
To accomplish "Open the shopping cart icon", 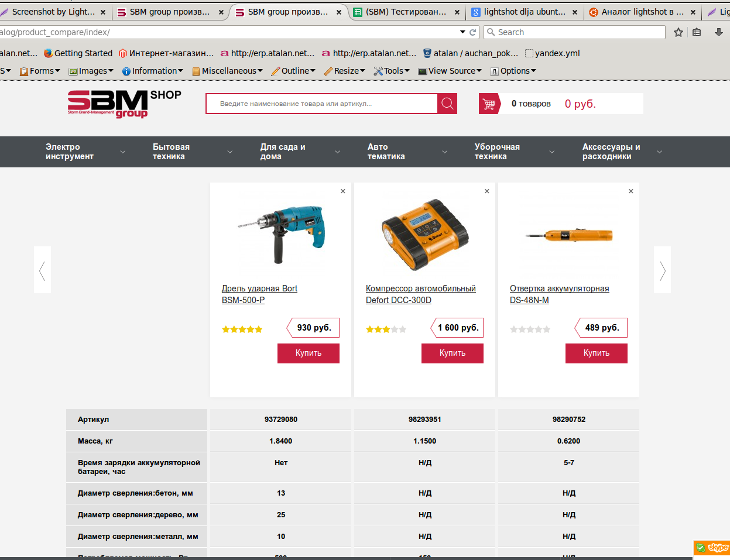I will pos(489,104).
